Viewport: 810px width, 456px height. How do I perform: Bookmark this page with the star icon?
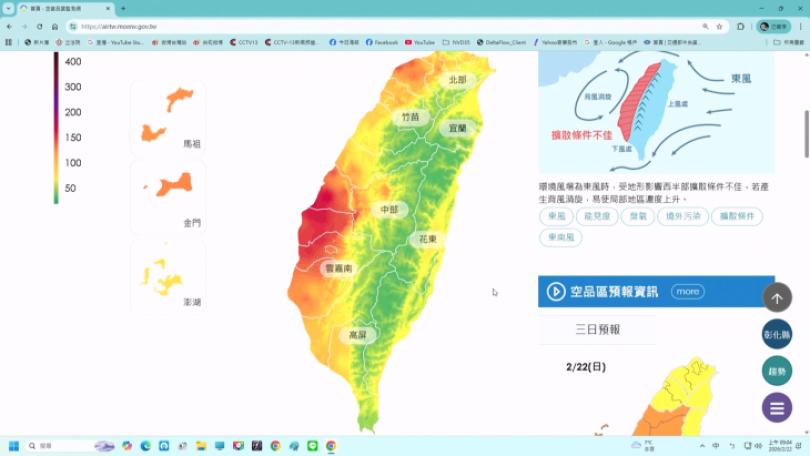[x=720, y=26]
